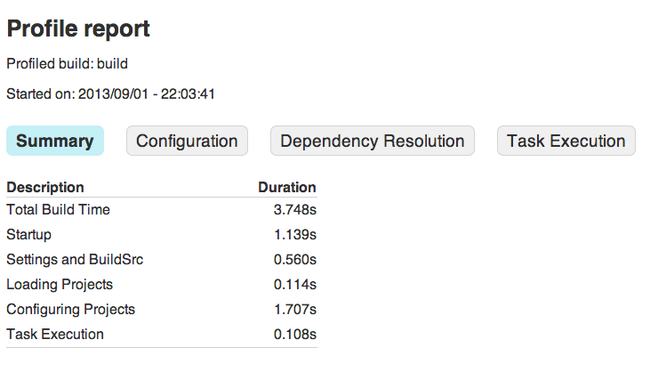Select the Loading Projects row

[x=162, y=284]
